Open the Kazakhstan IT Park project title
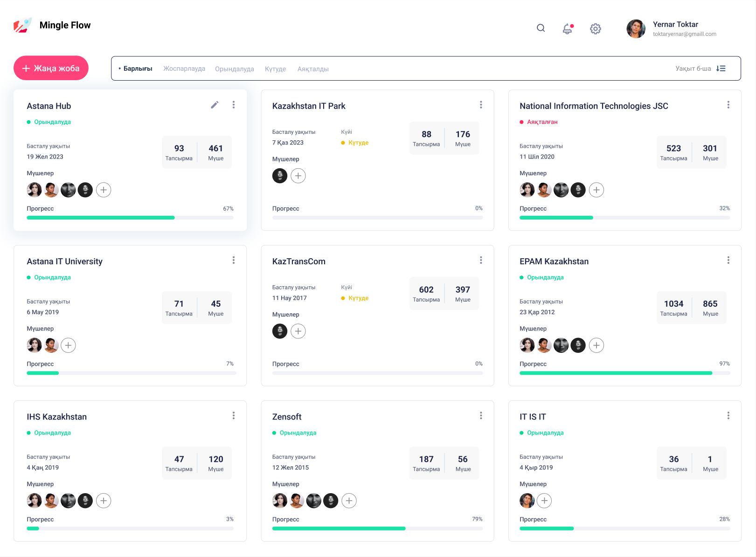Image resolution: width=756 pixels, height=557 pixels. click(309, 106)
